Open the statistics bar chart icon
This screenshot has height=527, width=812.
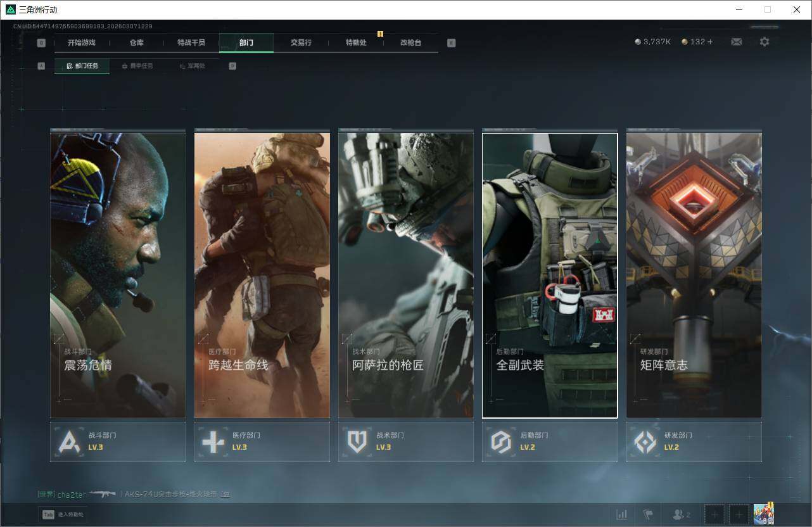click(622, 515)
